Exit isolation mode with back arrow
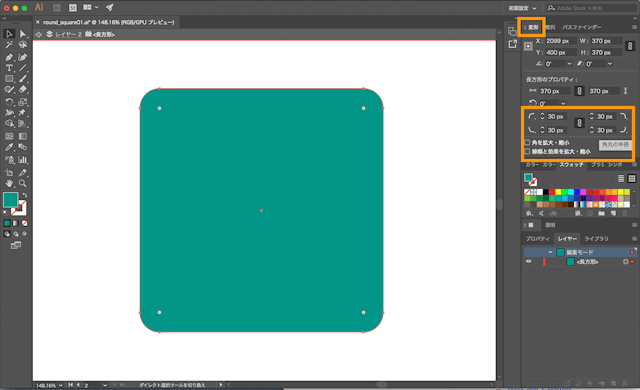 (39, 34)
